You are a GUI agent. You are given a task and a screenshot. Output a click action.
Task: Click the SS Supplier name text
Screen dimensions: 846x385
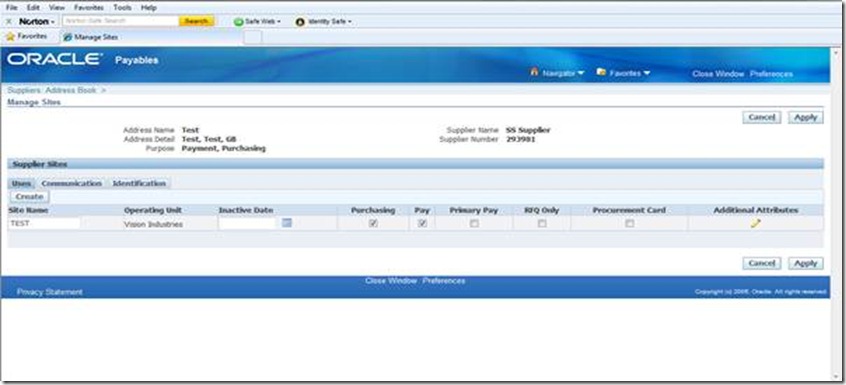[x=528, y=130]
